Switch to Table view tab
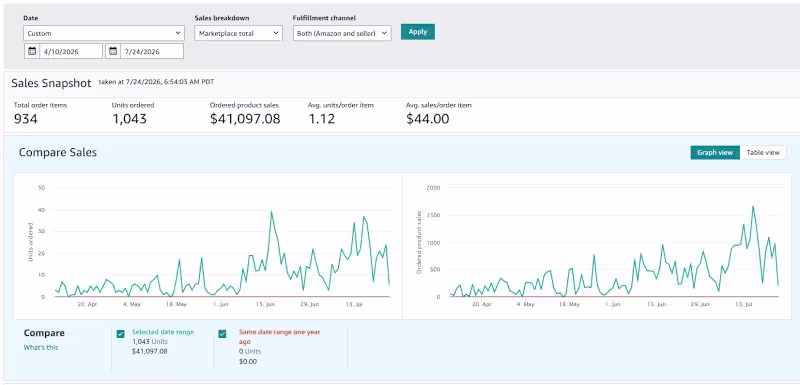800x385 pixels. tap(763, 152)
